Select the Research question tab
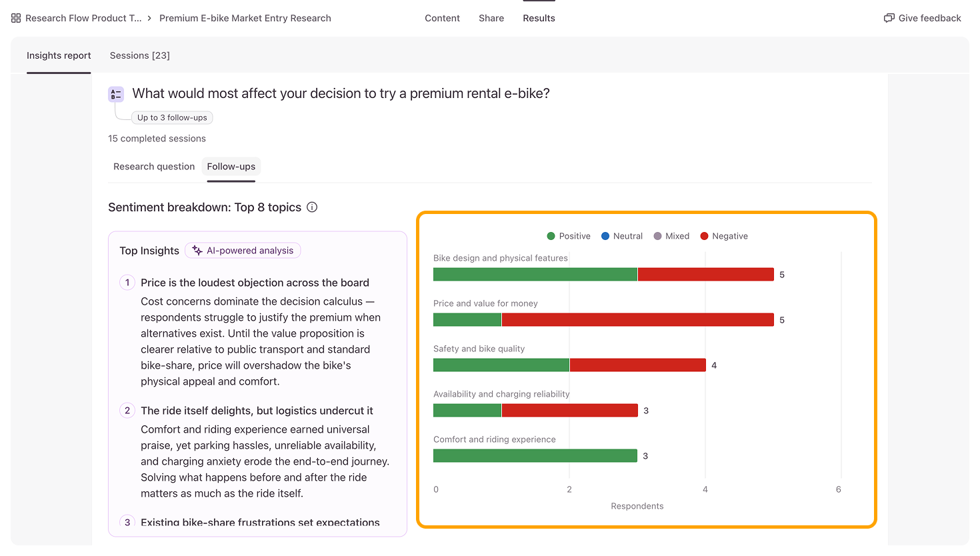The height and width of the screenshot is (556, 980). [154, 167]
